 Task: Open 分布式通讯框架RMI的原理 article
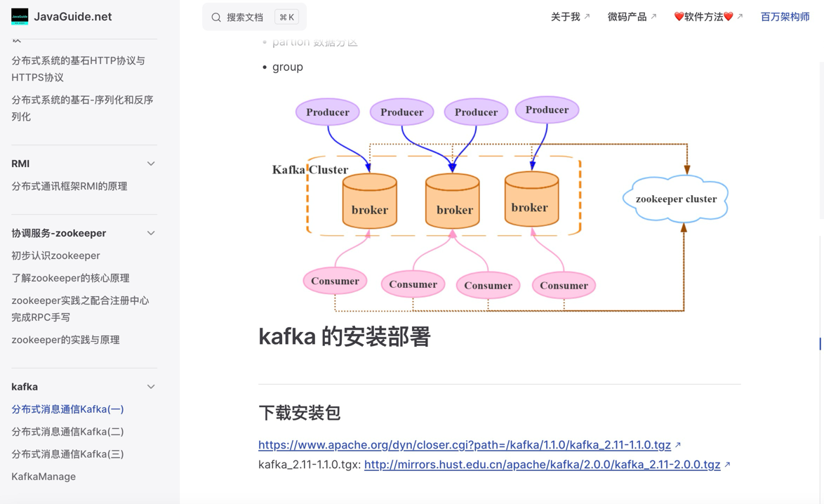69,186
